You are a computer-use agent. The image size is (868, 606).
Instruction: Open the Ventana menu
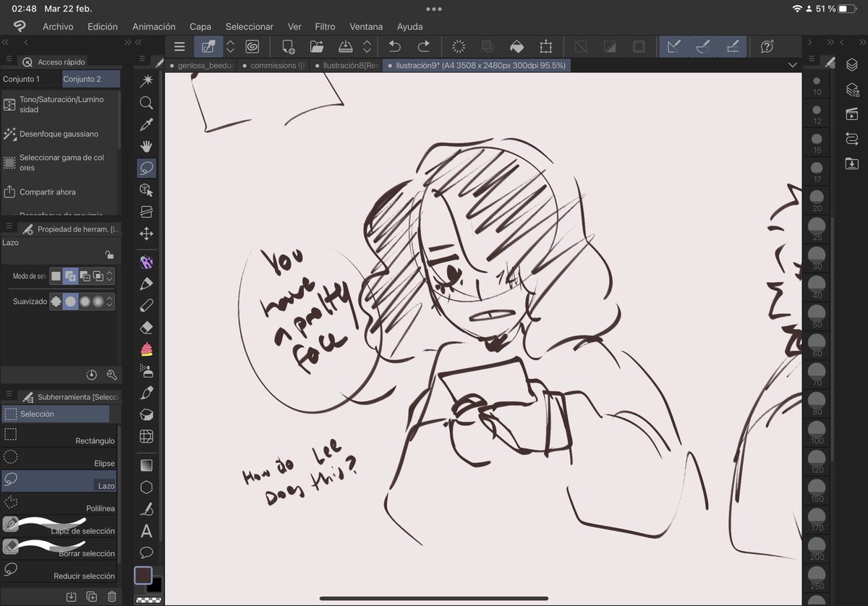(x=366, y=27)
